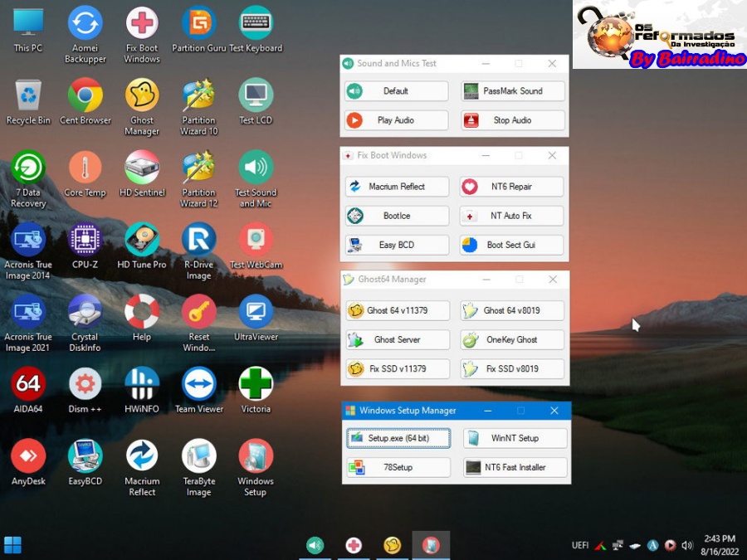
Task: Switch to Sound test taskbar icon
Action: pyautogui.click(x=315, y=545)
